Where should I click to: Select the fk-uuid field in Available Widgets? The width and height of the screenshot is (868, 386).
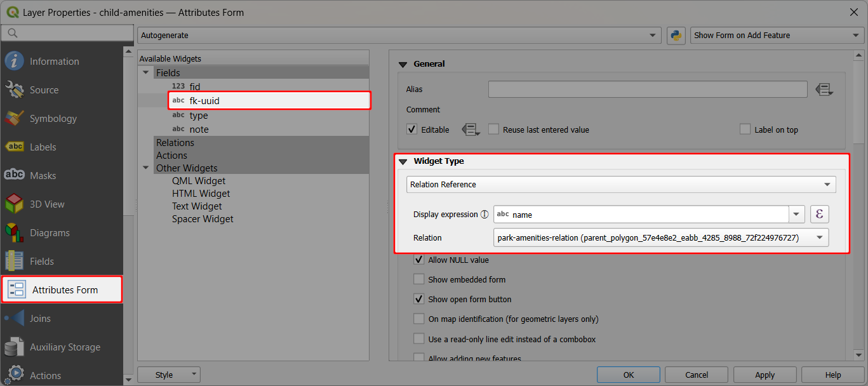tap(205, 100)
